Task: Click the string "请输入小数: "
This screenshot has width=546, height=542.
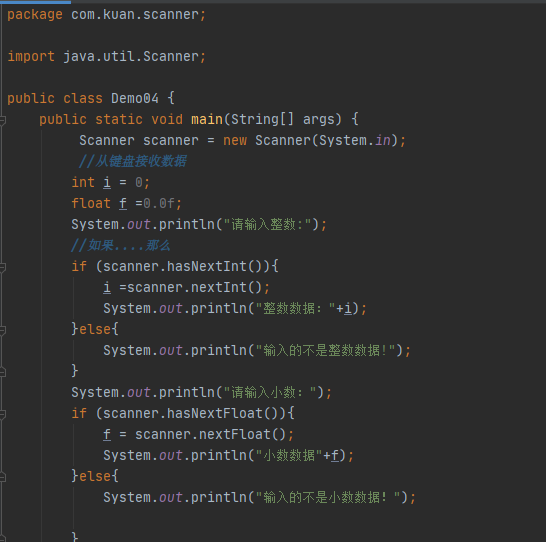Action: (270, 392)
